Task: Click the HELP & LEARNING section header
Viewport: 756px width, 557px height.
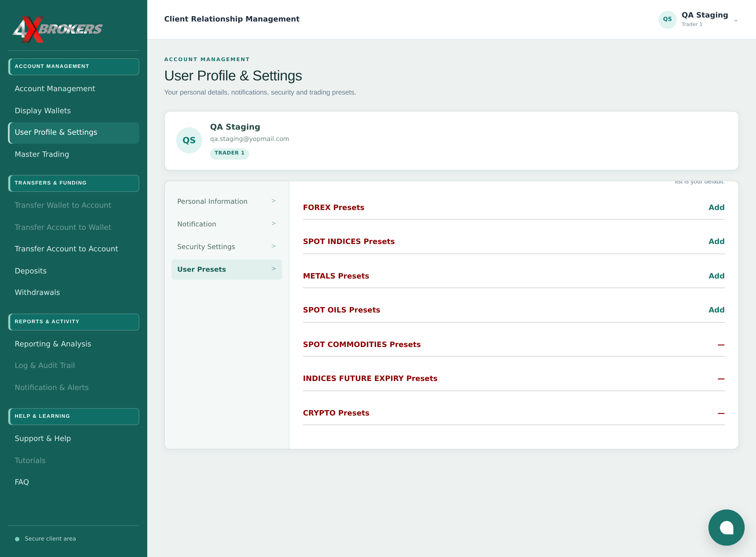Action: [74, 416]
